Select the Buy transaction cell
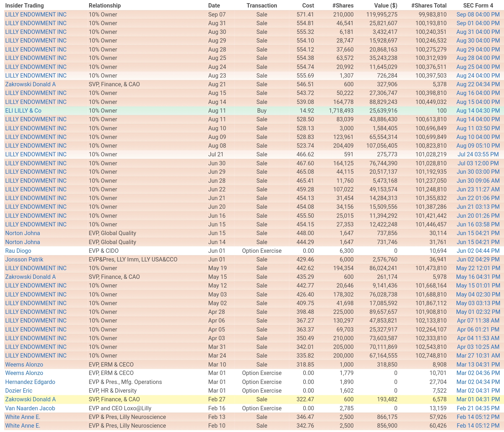 (x=262, y=111)
